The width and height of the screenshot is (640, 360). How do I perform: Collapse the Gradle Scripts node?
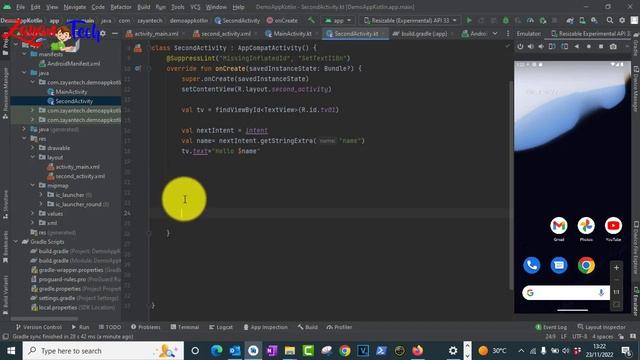click(16, 242)
